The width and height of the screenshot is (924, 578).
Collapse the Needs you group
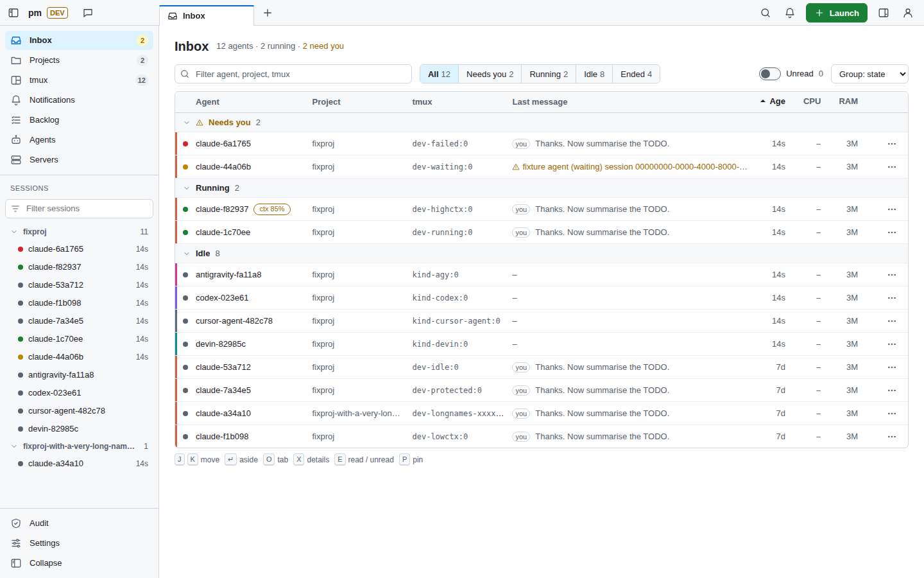(187, 123)
